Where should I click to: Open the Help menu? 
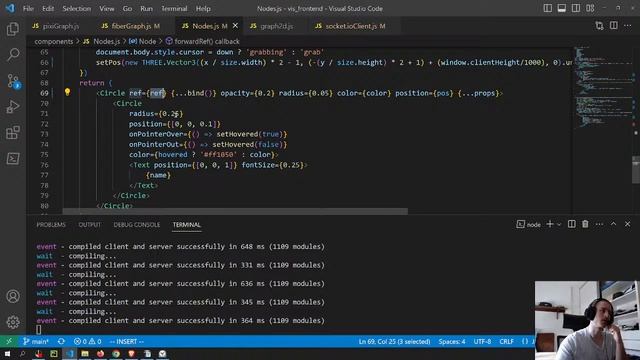click(x=203, y=8)
